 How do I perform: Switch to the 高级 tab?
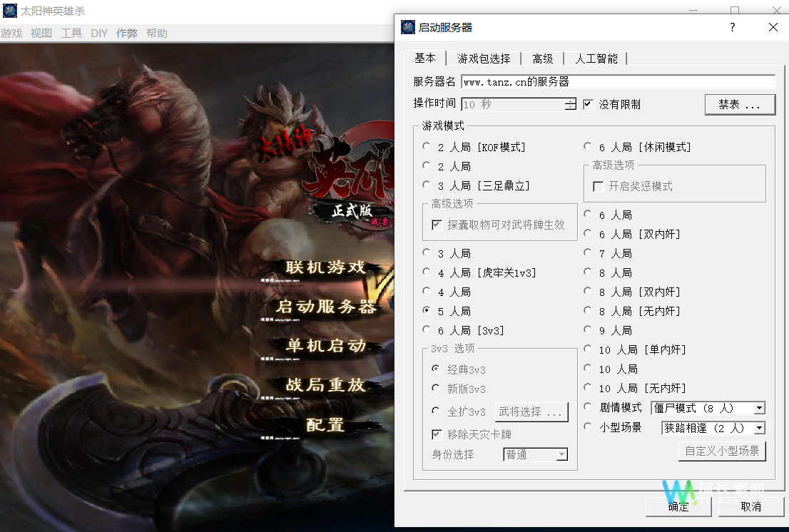[x=543, y=58]
